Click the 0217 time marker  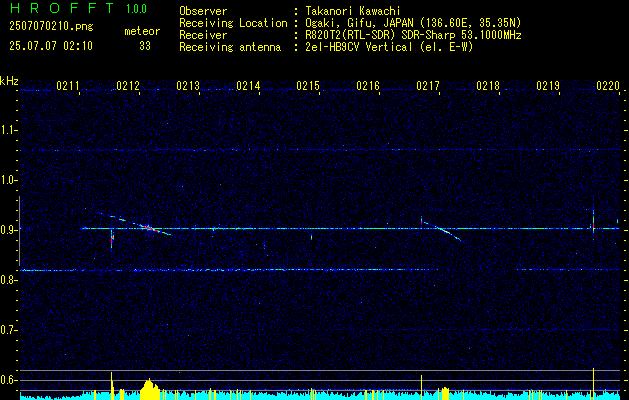click(428, 85)
